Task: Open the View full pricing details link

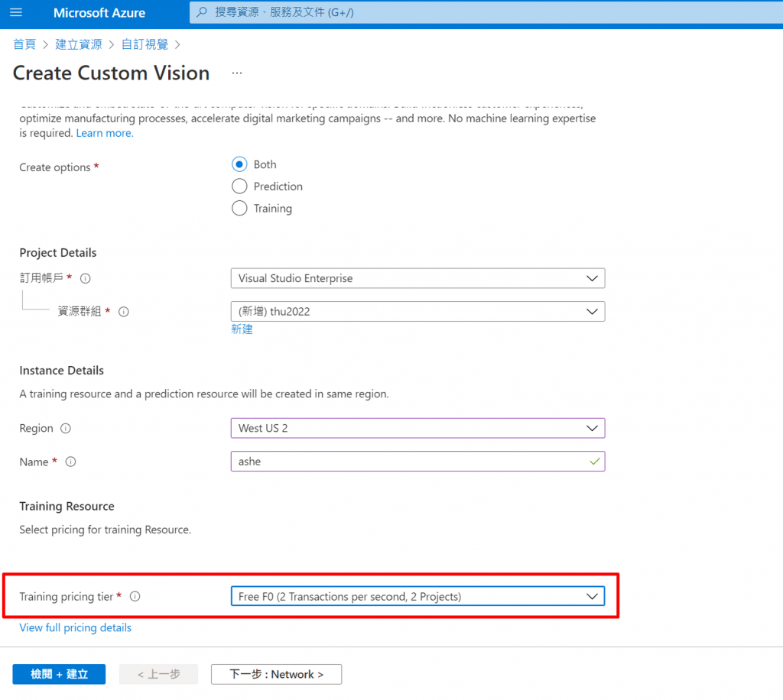Action: tap(75, 628)
